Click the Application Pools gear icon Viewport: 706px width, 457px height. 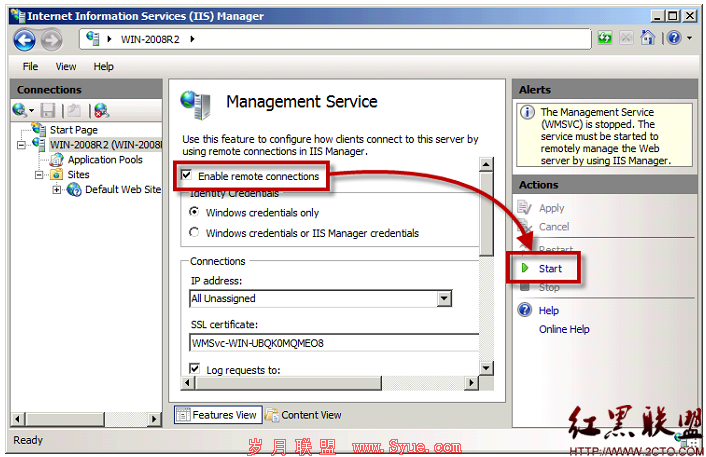click(x=57, y=159)
